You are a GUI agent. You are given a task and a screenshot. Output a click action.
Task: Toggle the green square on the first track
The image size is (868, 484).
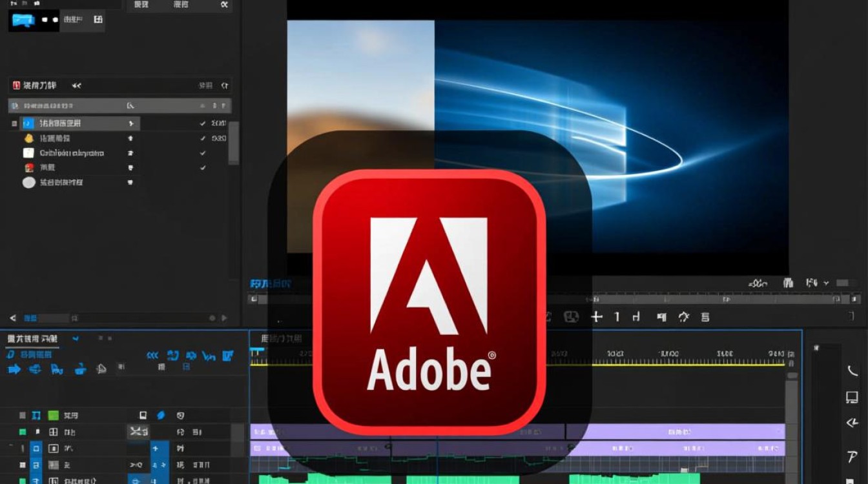53,416
